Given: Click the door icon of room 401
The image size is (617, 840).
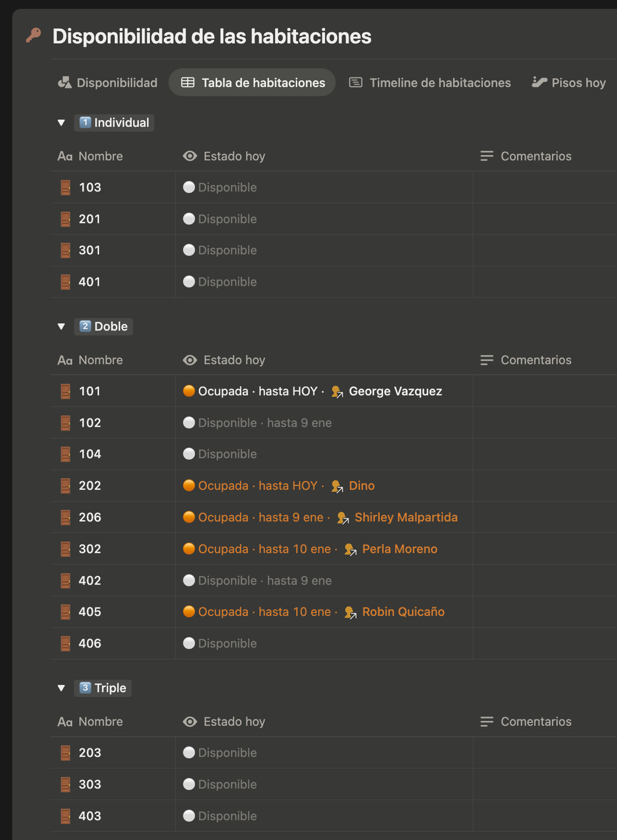Looking at the screenshot, I should pyautogui.click(x=66, y=282).
